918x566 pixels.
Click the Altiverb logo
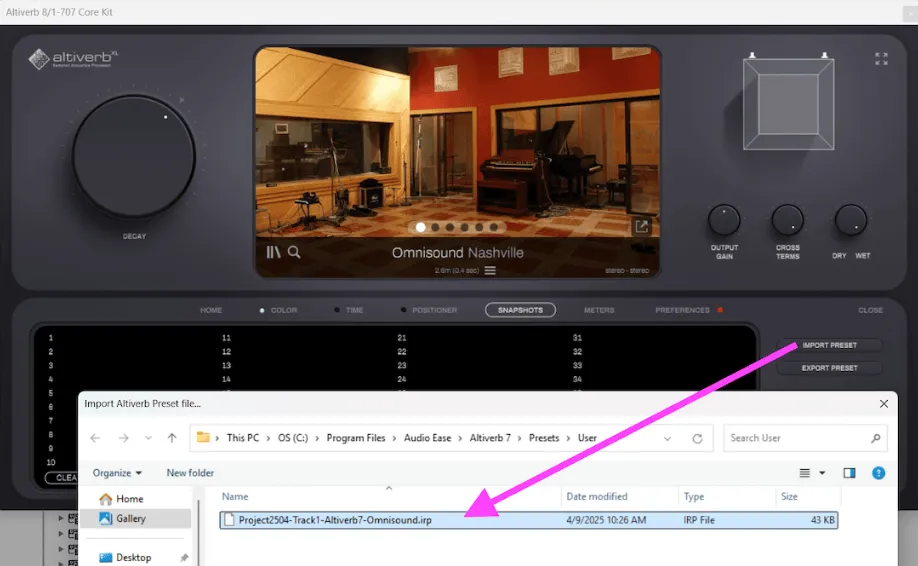point(73,59)
